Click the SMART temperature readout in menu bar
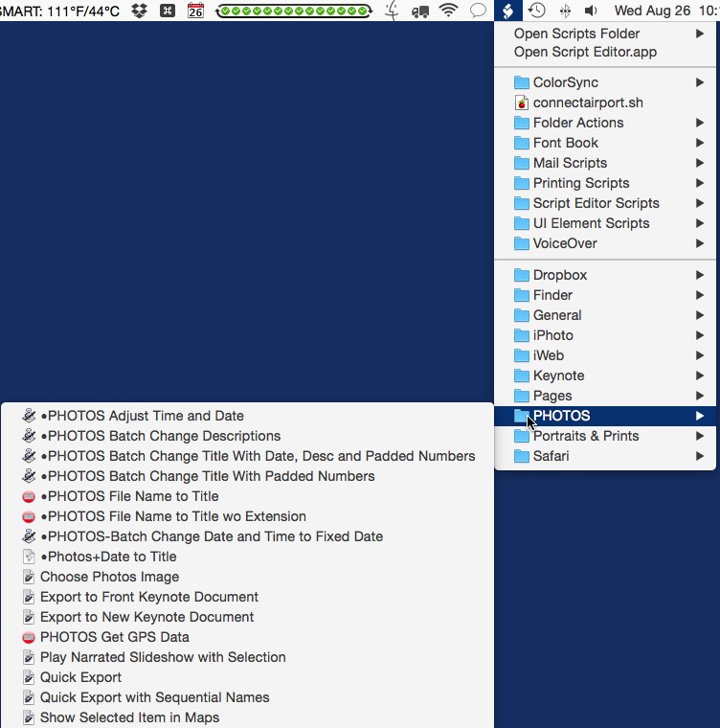 coord(60,11)
